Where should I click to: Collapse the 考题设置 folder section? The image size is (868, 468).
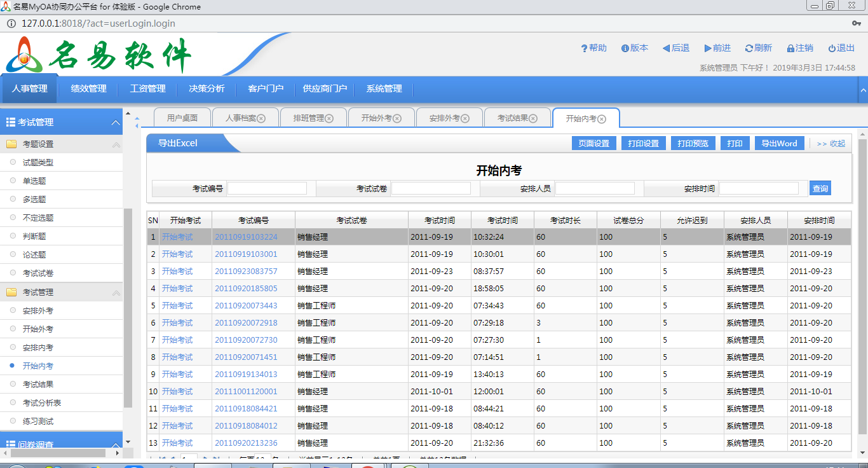(x=116, y=145)
